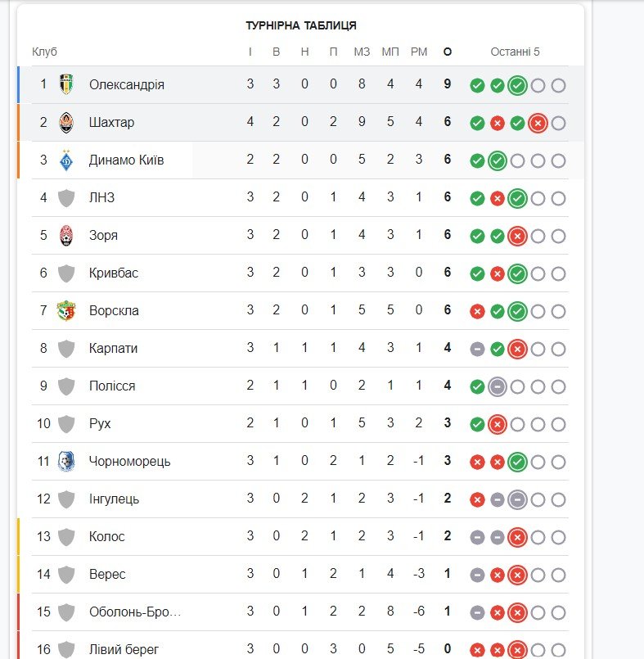Click the Турнірна таблиця heading
This screenshot has height=659, width=644.
tap(301, 25)
